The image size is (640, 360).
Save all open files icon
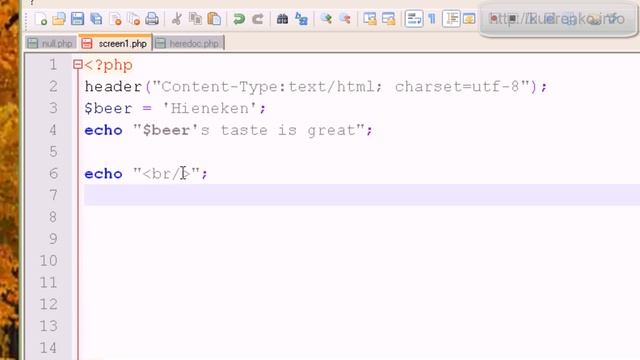click(x=96, y=19)
